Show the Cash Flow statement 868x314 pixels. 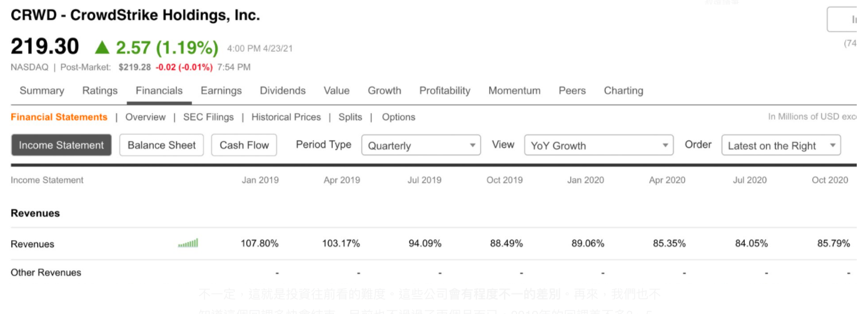[244, 145]
